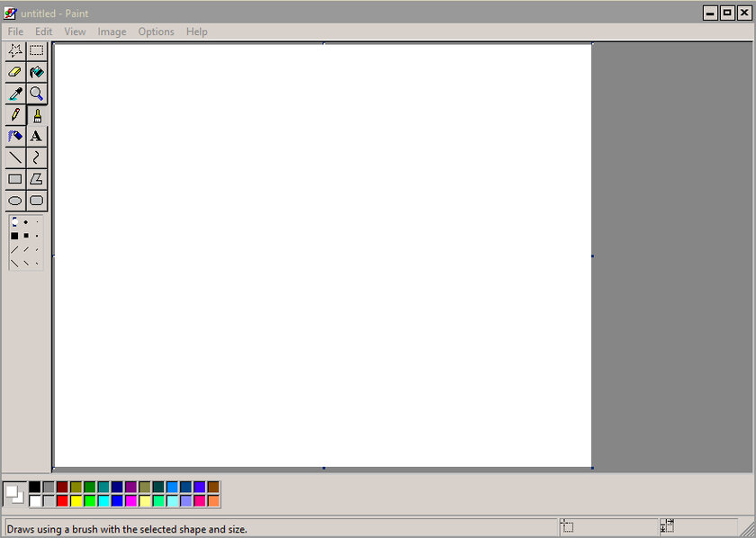Select the magenta color swatch
This screenshot has height=538, width=756.
(x=131, y=501)
